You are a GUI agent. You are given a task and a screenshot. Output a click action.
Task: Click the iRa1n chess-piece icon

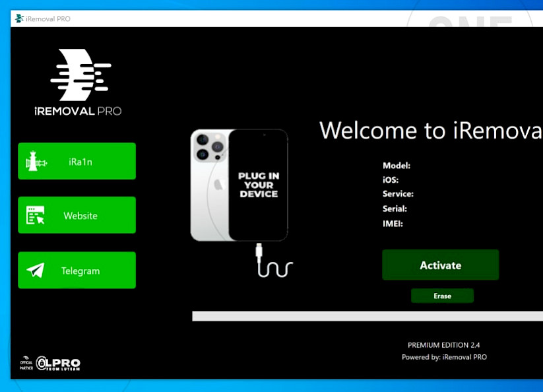[36, 161]
